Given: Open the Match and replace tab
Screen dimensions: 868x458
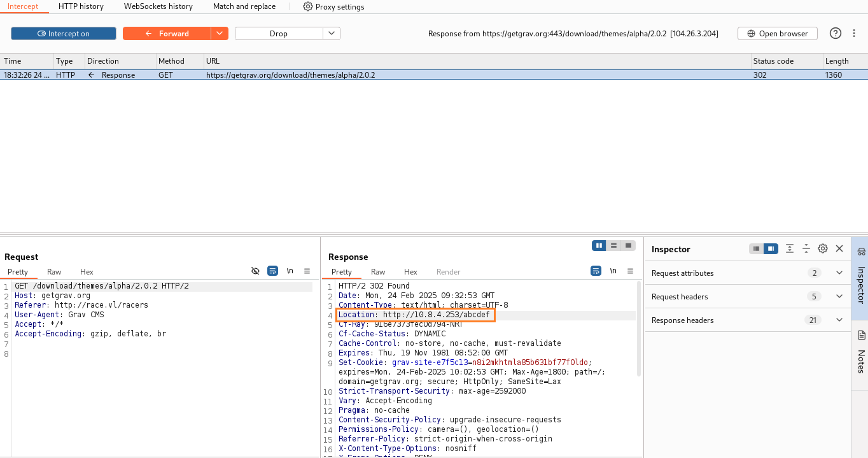Looking at the screenshot, I should [244, 6].
